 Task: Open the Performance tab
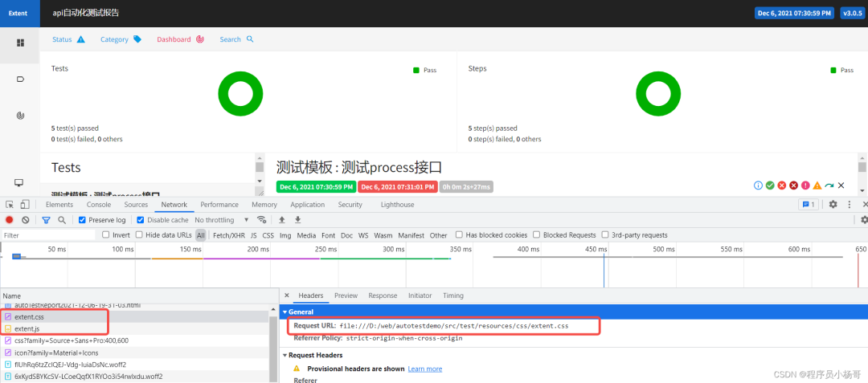pyautogui.click(x=219, y=205)
